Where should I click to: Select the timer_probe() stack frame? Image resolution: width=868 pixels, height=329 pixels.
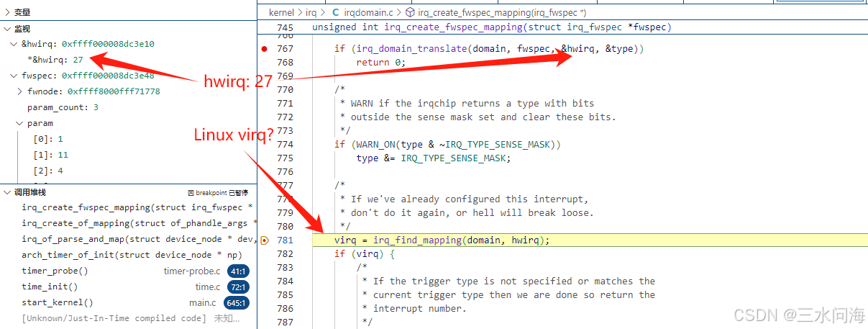click(129, 271)
